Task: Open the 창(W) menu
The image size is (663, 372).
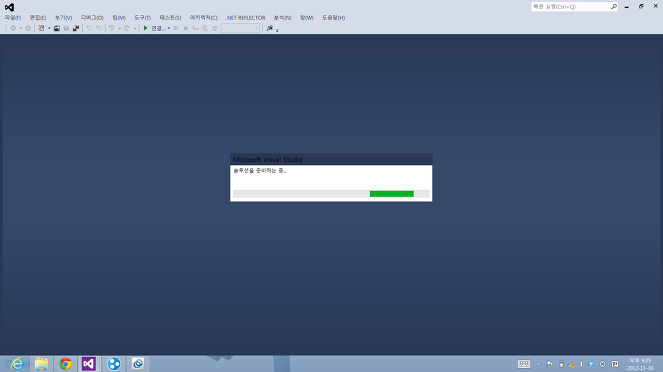Action: click(x=307, y=18)
